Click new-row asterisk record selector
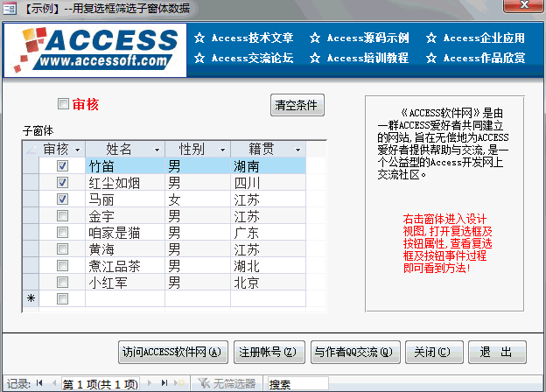Image resolution: width=546 pixels, height=392 pixels. 31,298
